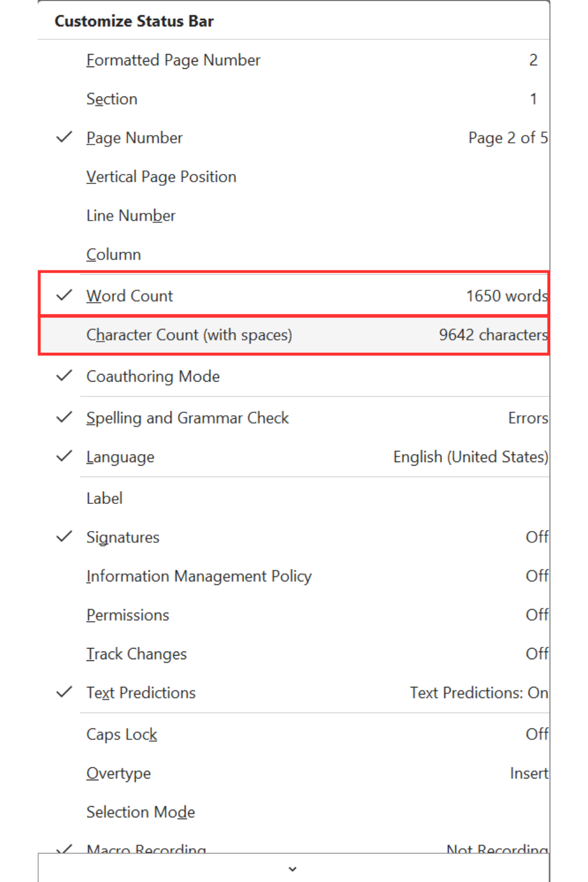Enable Caps Lock status indicator
Viewport: 588px width, 882px height.
[293, 734]
